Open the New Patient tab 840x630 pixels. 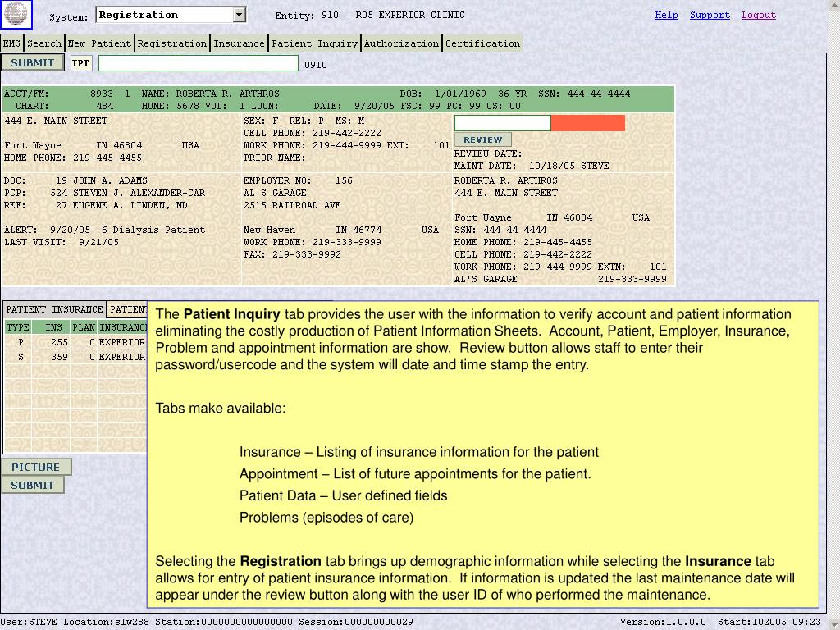click(x=99, y=43)
